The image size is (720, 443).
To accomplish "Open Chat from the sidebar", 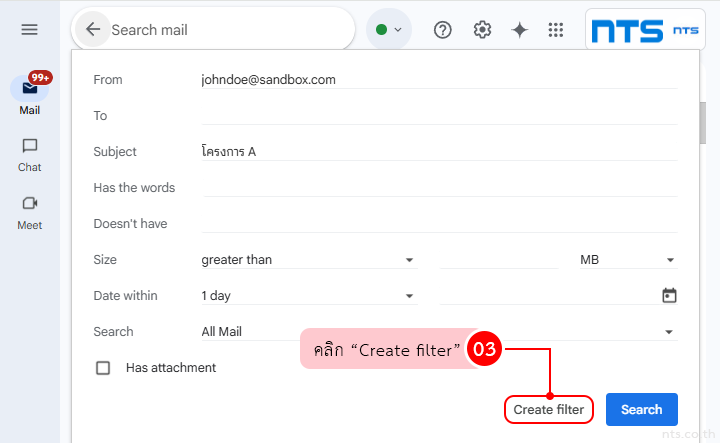I will (x=30, y=155).
